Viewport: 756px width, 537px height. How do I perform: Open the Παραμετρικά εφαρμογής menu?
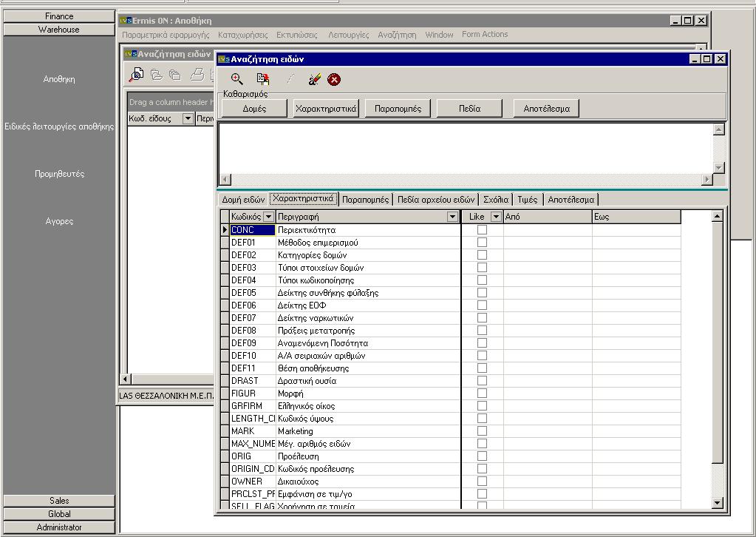[166, 35]
